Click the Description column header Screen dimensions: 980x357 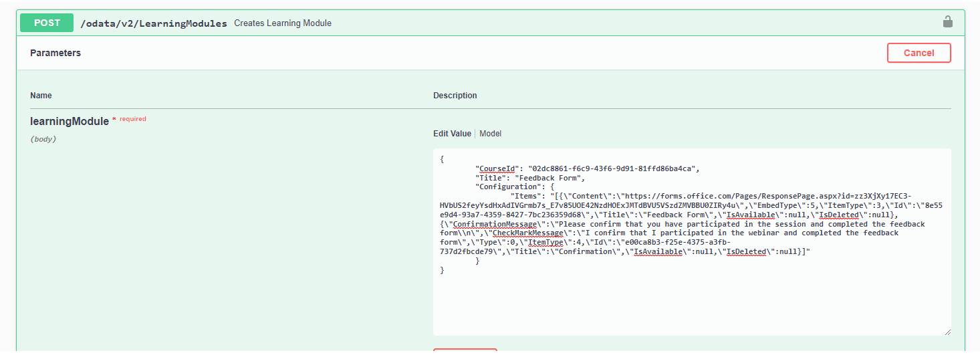[x=455, y=96]
